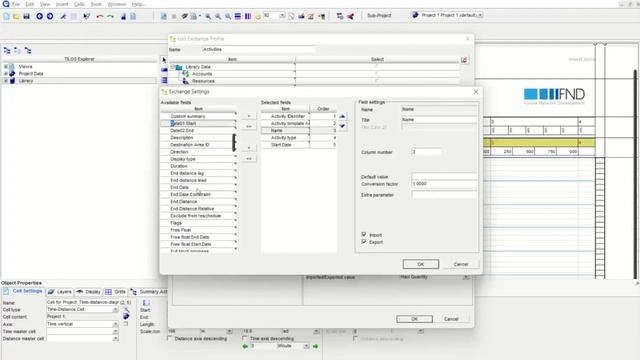Click the Column number input field

426,152
